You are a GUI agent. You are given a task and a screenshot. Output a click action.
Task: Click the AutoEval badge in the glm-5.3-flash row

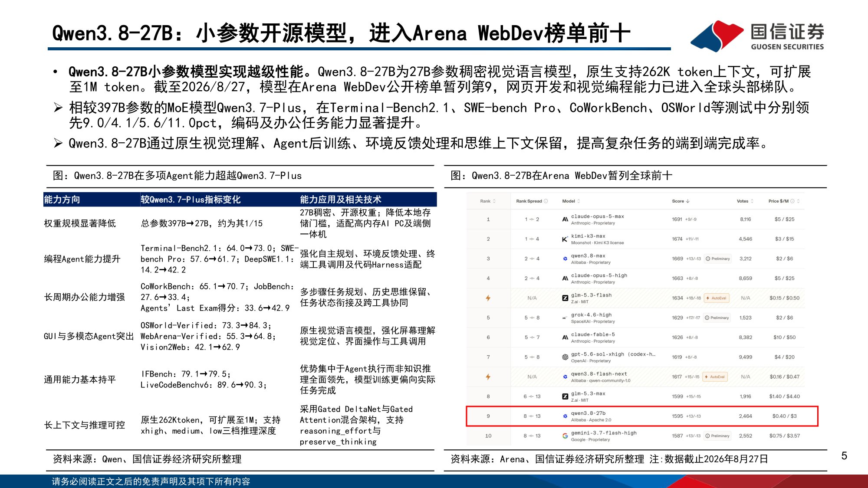pos(717,298)
